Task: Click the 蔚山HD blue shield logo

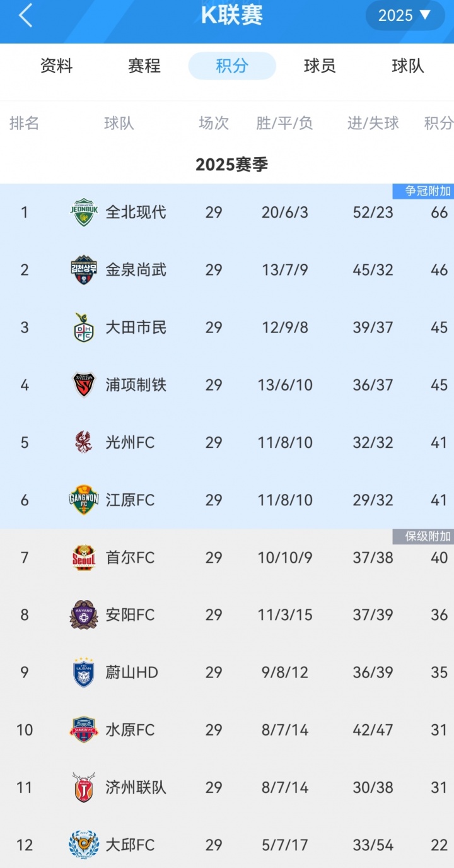Action: coord(83,672)
